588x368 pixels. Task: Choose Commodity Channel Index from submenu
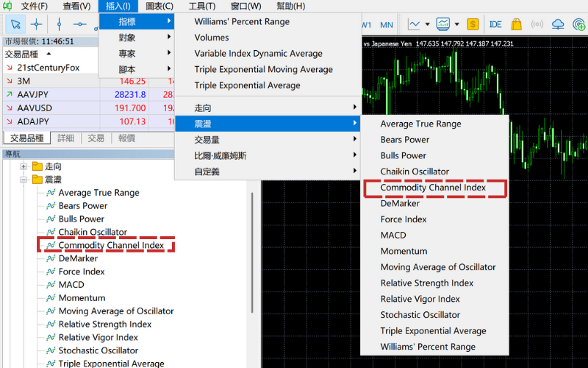pos(433,188)
